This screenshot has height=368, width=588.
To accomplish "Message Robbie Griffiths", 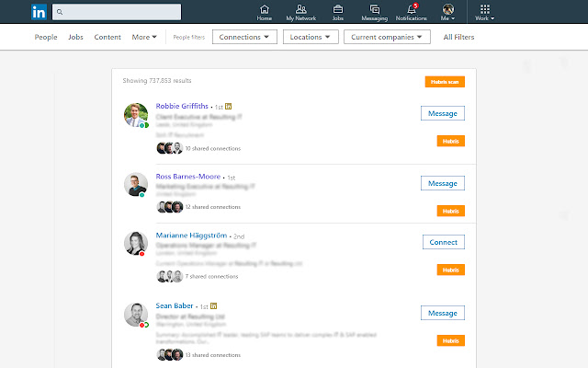I will click(x=443, y=113).
